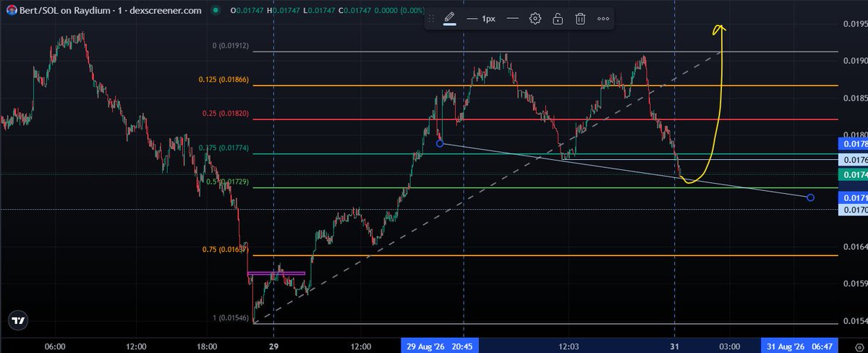The width and height of the screenshot is (868, 353).
Task: Grab the floating toolbar drag handle
Action: [432, 19]
